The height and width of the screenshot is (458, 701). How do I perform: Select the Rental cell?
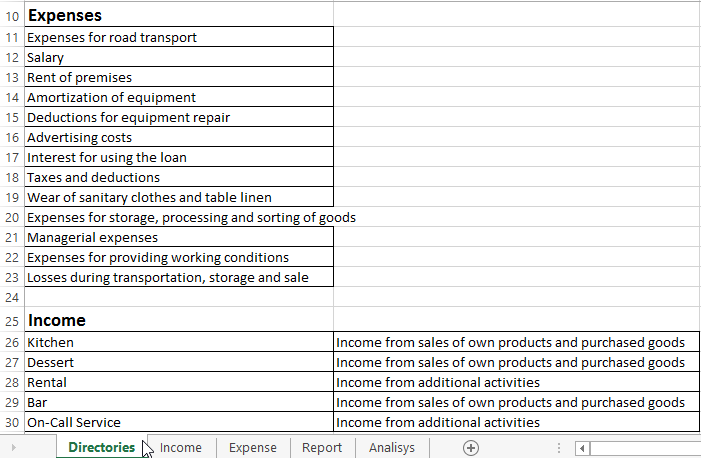click(x=179, y=382)
